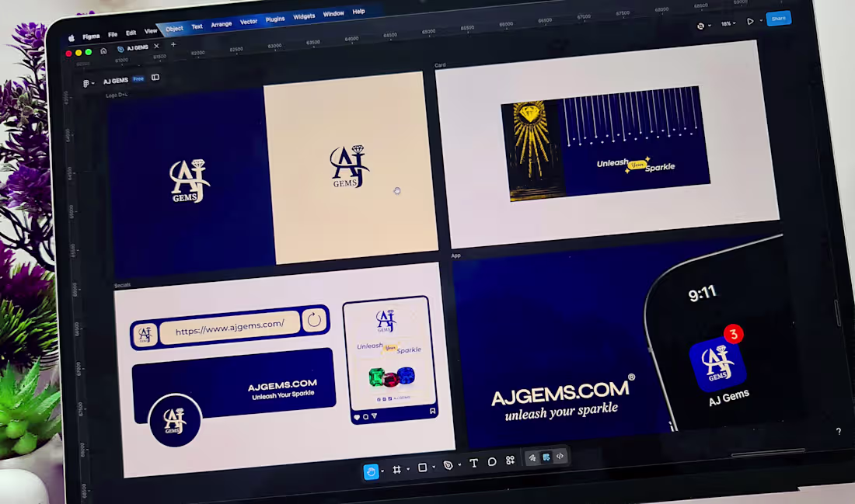Open the Object menu

click(174, 28)
